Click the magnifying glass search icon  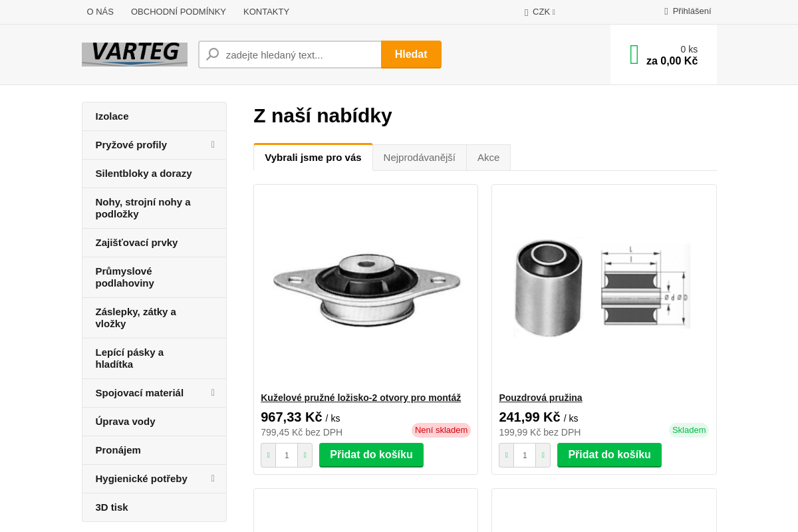click(x=212, y=54)
